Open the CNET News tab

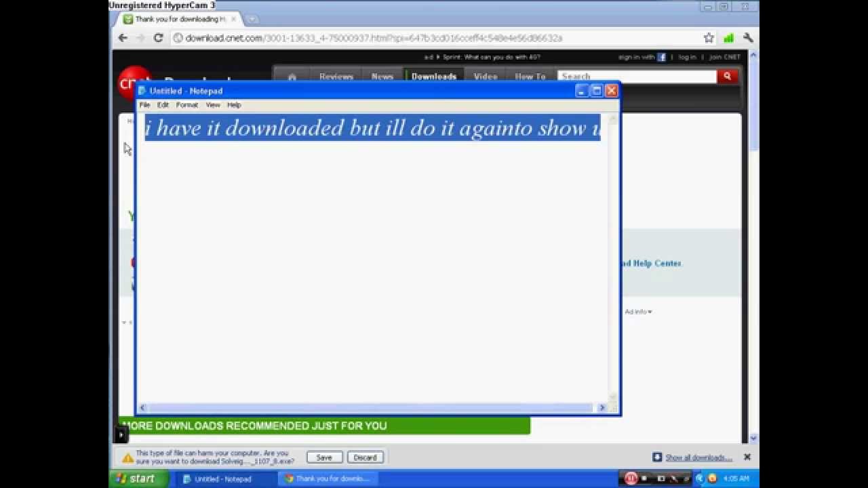click(382, 77)
